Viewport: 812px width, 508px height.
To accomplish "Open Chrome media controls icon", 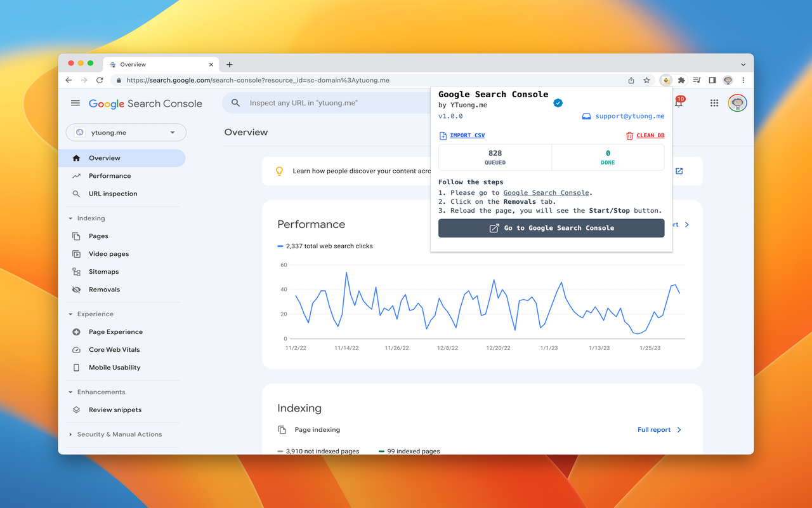I will click(697, 81).
